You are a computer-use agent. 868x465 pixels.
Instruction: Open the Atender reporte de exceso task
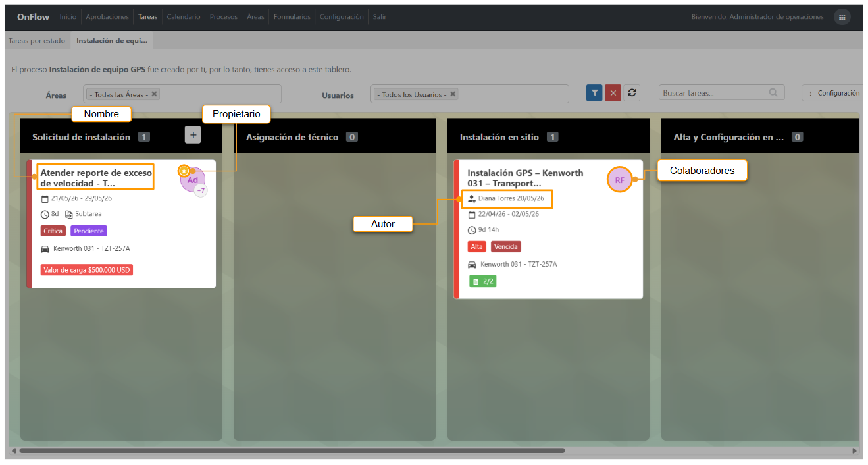coord(95,178)
